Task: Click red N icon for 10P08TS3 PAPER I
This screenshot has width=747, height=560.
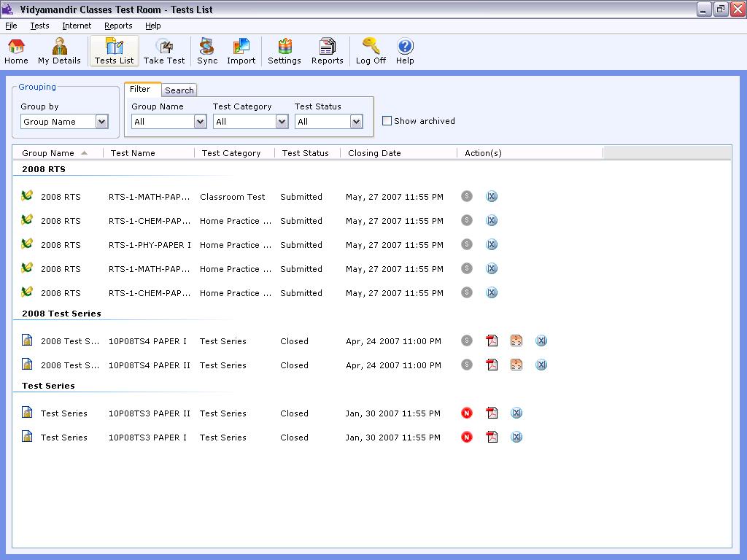Action: (x=467, y=437)
